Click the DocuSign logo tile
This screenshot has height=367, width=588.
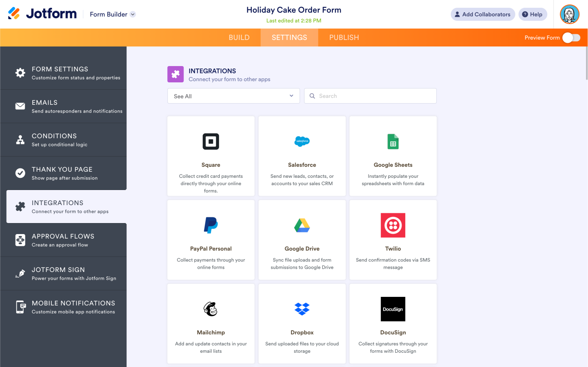pyautogui.click(x=393, y=309)
